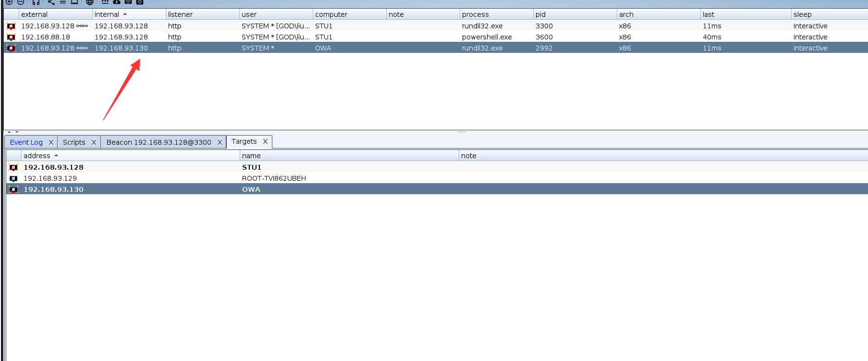This screenshot has width=868, height=361.
Task: Close the Targets tab
Action: [x=265, y=141]
